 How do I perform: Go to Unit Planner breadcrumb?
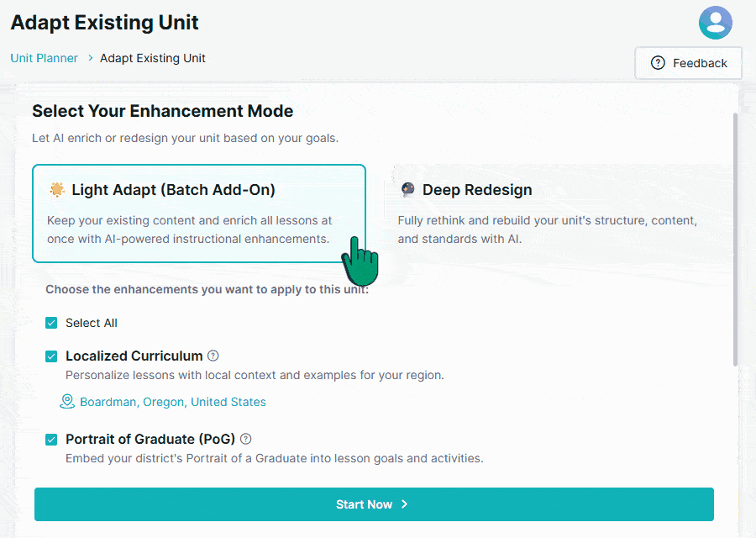click(44, 58)
